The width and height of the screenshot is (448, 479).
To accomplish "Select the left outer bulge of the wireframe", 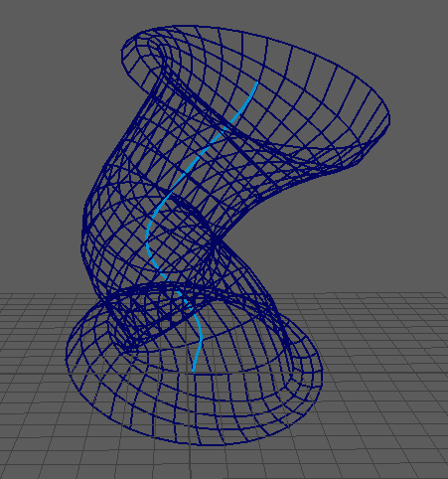I will (83, 232).
